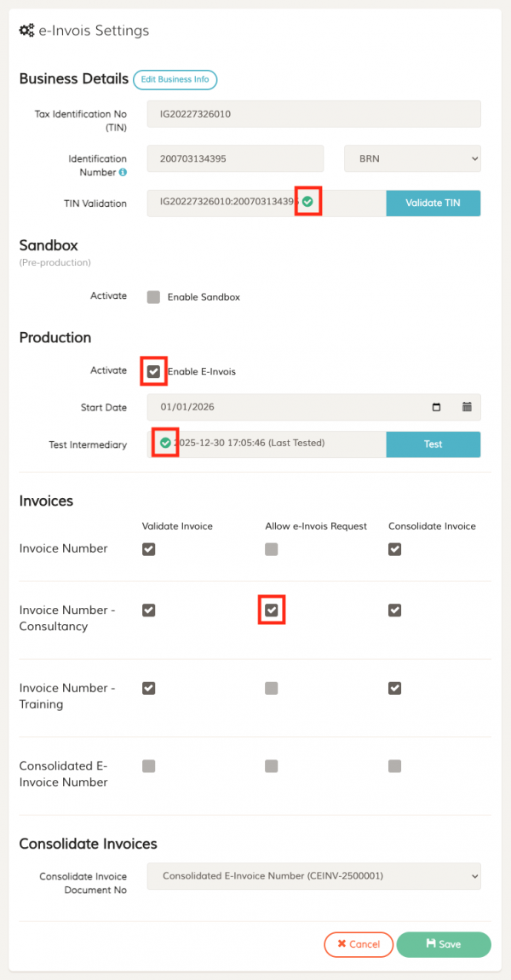Viewport: 511px width, 980px height.
Task: Disable Allow e-Invois Request for Consultancy
Action: 271,610
